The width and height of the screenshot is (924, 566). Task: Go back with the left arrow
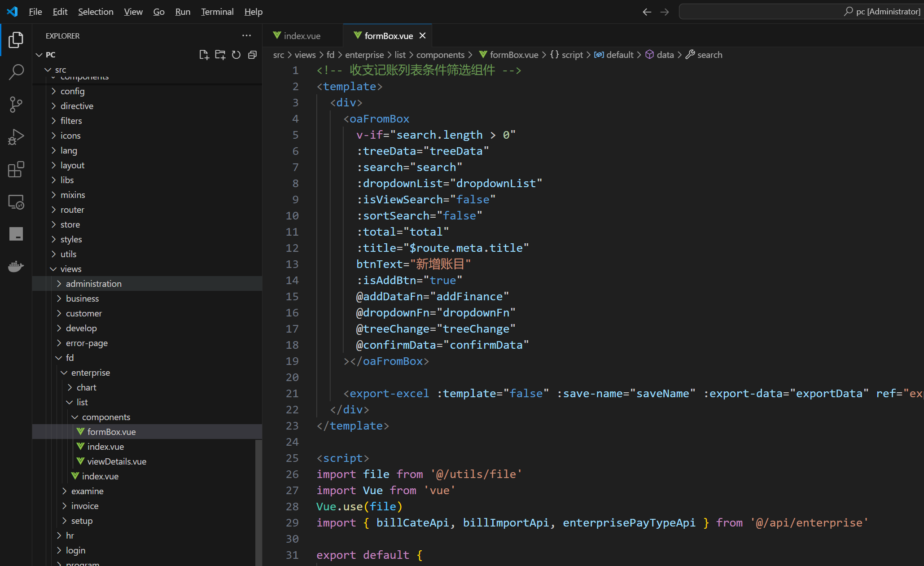pyautogui.click(x=647, y=12)
